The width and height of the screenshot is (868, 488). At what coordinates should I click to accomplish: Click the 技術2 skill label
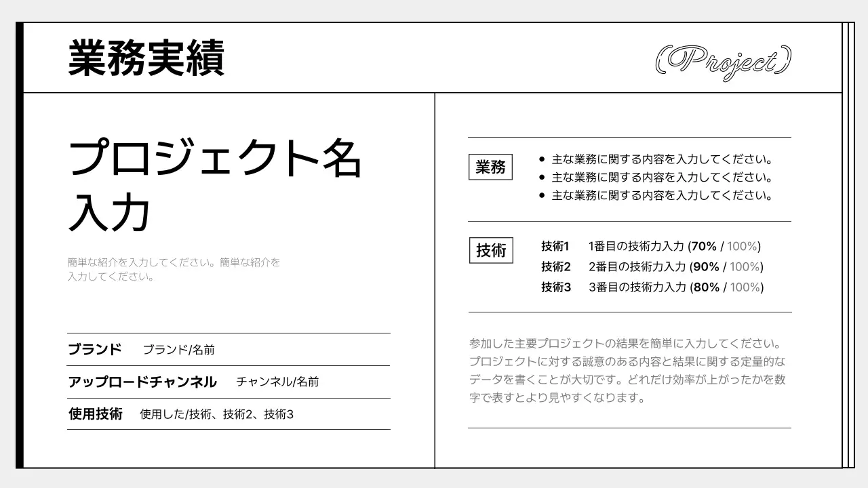tap(553, 267)
